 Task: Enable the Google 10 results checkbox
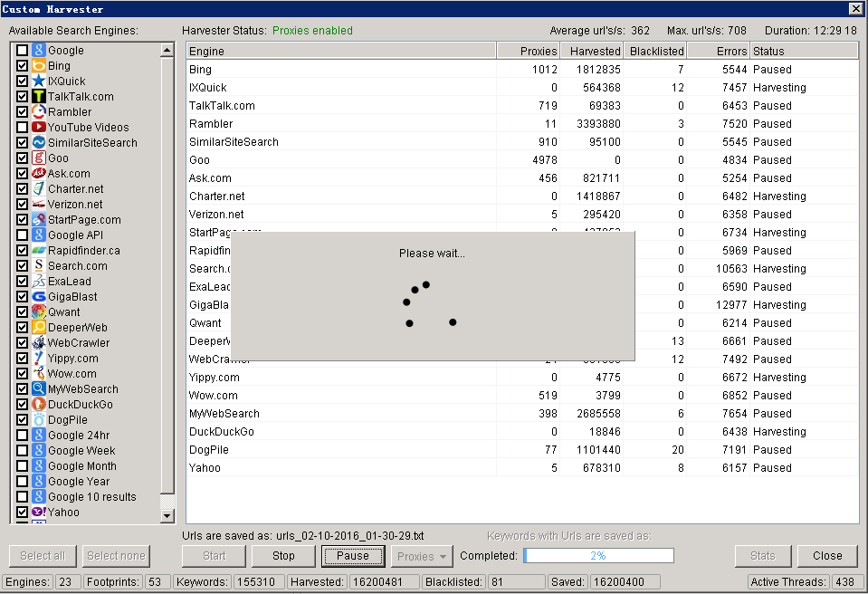coord(22,496)
